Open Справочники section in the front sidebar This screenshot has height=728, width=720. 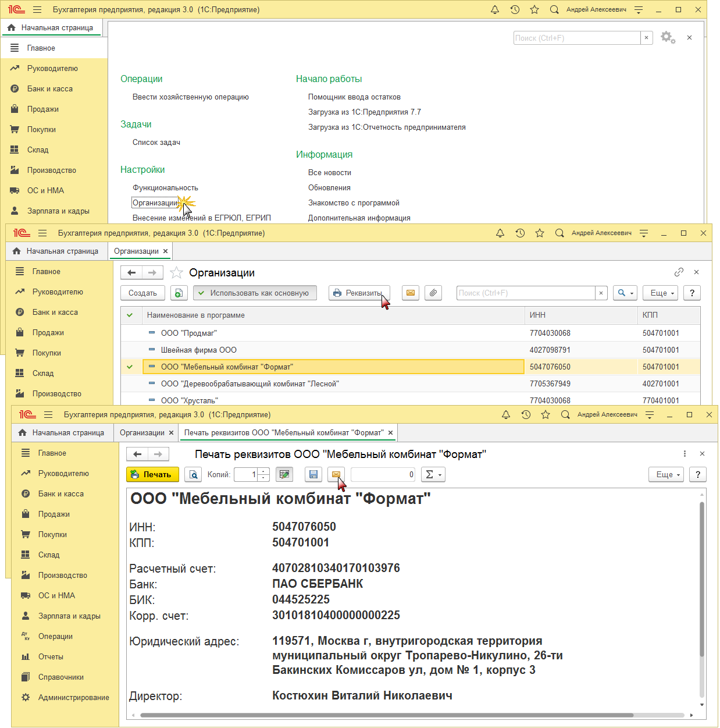pyautogui.click(x=61, y=677)
